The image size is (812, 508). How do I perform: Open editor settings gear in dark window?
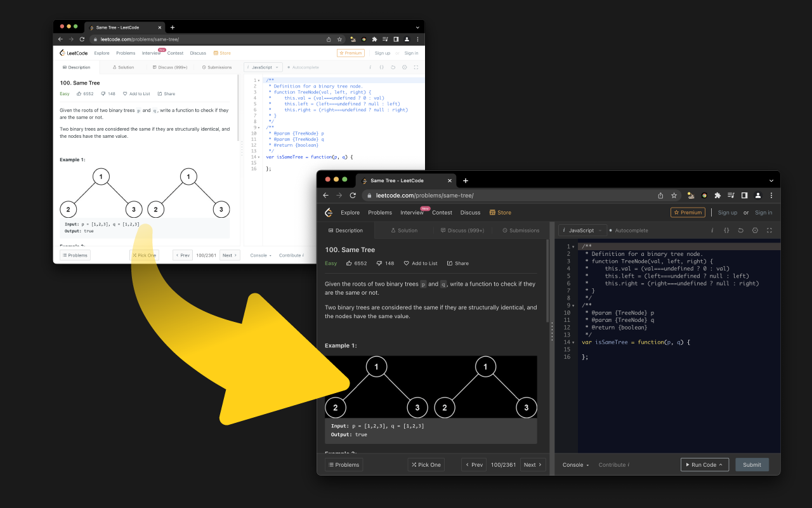[x=755, y=231]
